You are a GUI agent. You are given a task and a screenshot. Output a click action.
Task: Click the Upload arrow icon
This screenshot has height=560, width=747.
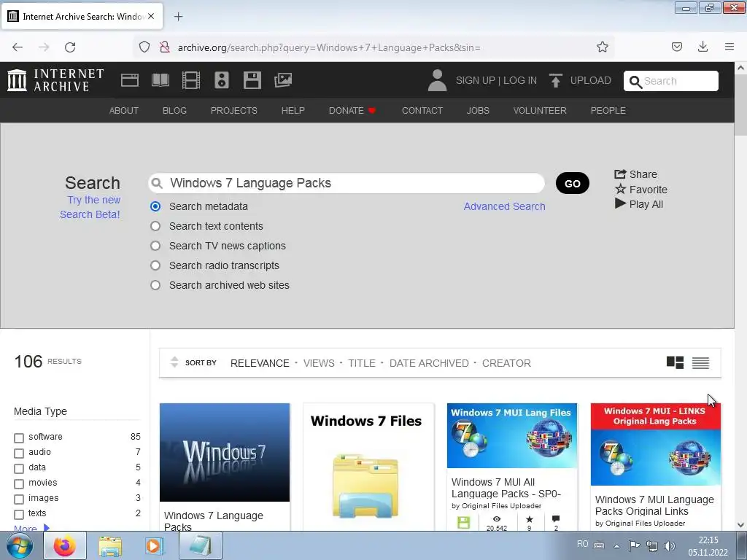pyautogui.click(x=555, y=80)
